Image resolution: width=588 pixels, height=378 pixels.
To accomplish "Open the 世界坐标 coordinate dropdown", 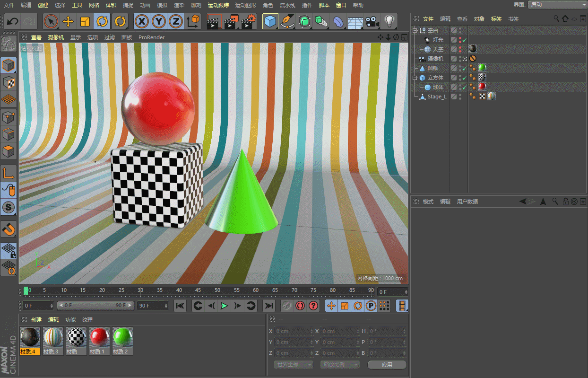I will coord(294,365).
